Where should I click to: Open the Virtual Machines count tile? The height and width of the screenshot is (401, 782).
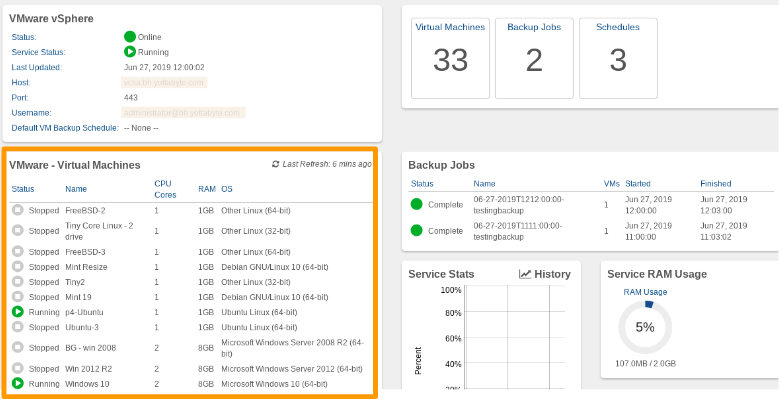tap(450, 58)
